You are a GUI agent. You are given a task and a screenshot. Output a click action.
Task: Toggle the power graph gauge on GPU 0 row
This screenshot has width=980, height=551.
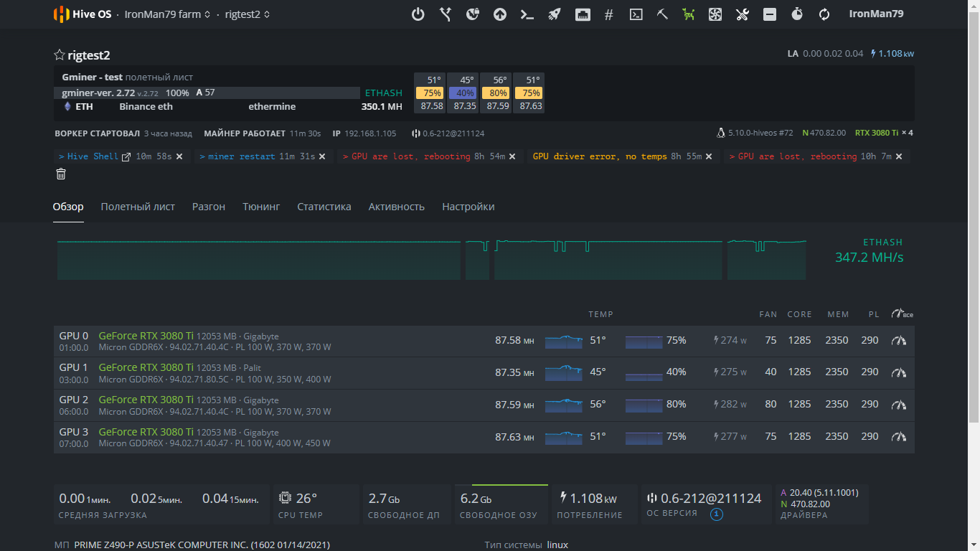(899, 341)
